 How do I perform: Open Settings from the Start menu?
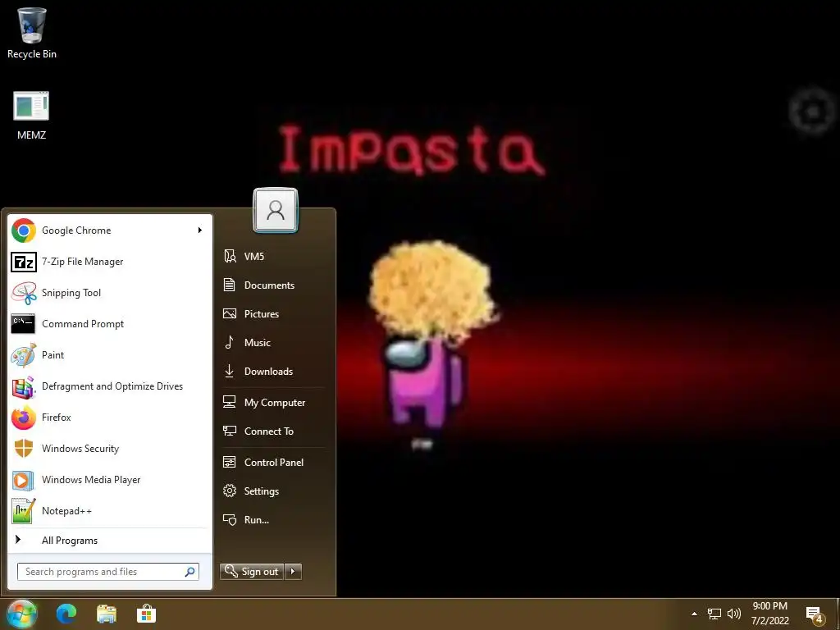pyautogui.click(x=272, y=491)
